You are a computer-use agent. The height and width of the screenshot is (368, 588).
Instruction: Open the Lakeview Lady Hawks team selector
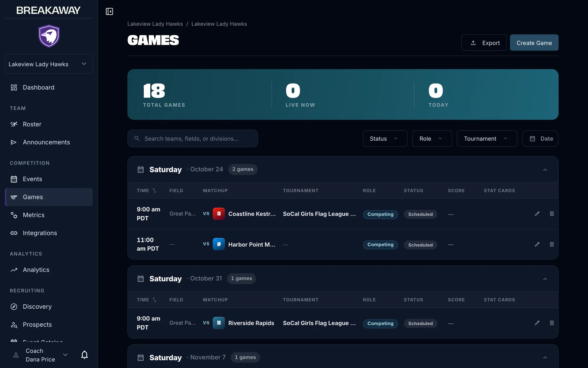[x=49, y=64]
